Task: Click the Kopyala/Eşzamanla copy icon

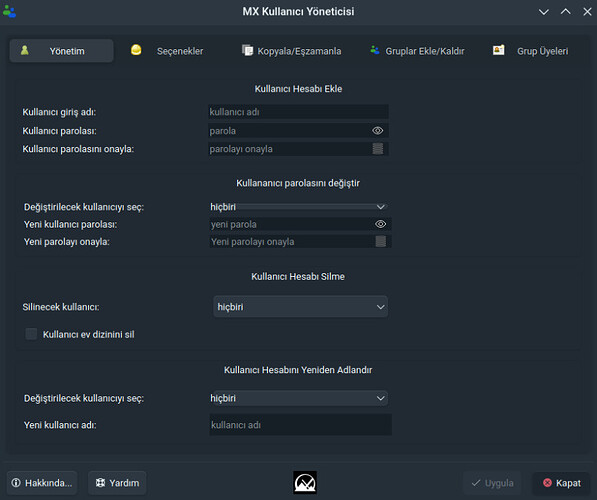Action: tap(247, 50)
